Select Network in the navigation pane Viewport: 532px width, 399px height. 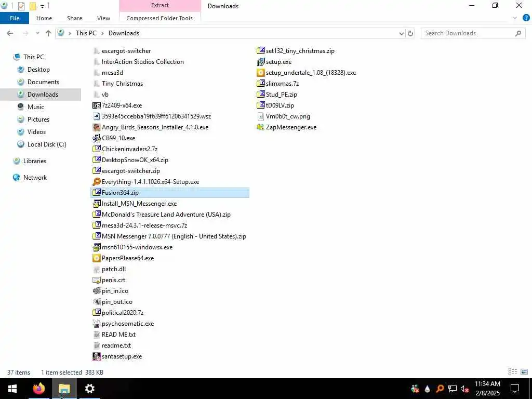(x=35, y=178)
